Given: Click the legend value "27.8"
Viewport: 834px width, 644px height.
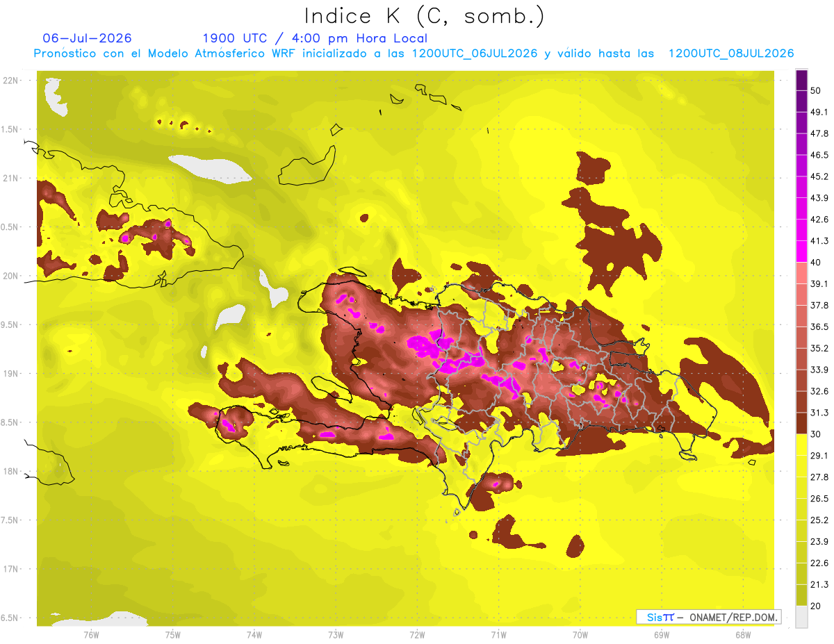Looking at the screenshot, I should [819, 477].
